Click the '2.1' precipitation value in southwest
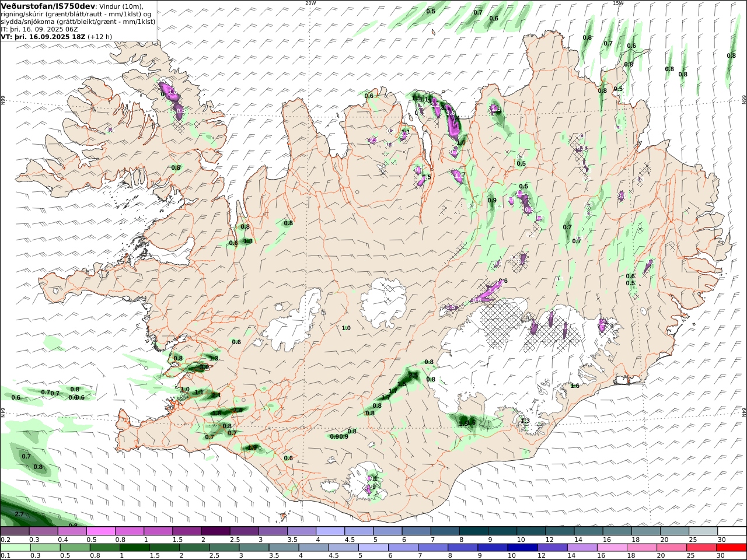 coord(216,395)
